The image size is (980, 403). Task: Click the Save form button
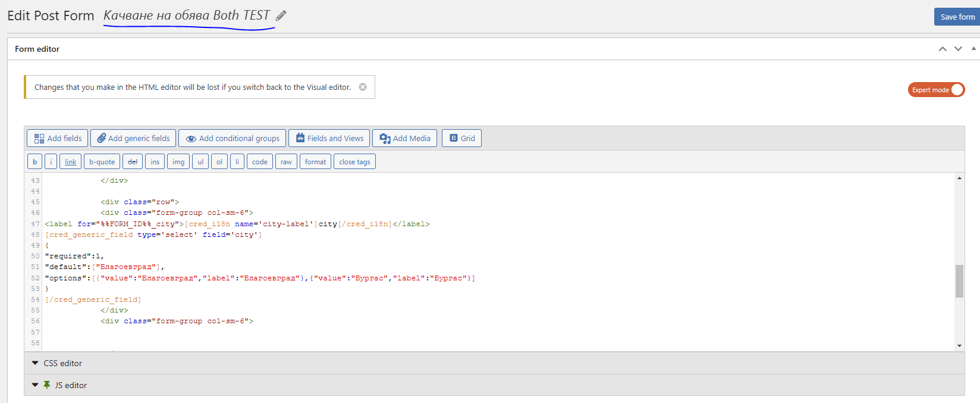tap(957, 17)
